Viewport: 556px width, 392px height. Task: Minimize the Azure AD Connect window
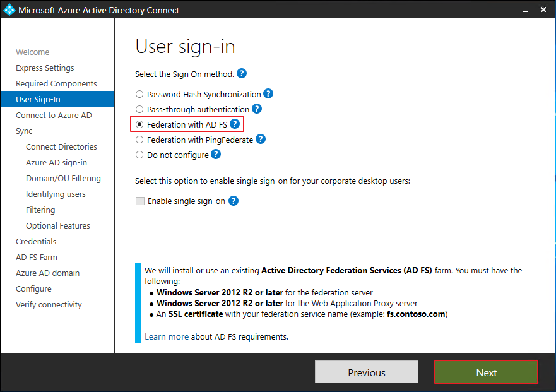pos(526,10)
